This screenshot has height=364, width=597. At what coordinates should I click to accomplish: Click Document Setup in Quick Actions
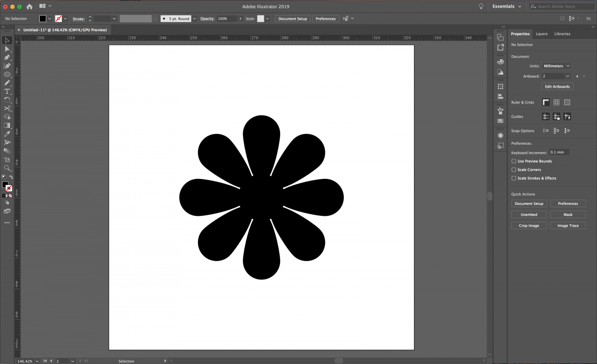pyautogui.click(x=529, y=204)
